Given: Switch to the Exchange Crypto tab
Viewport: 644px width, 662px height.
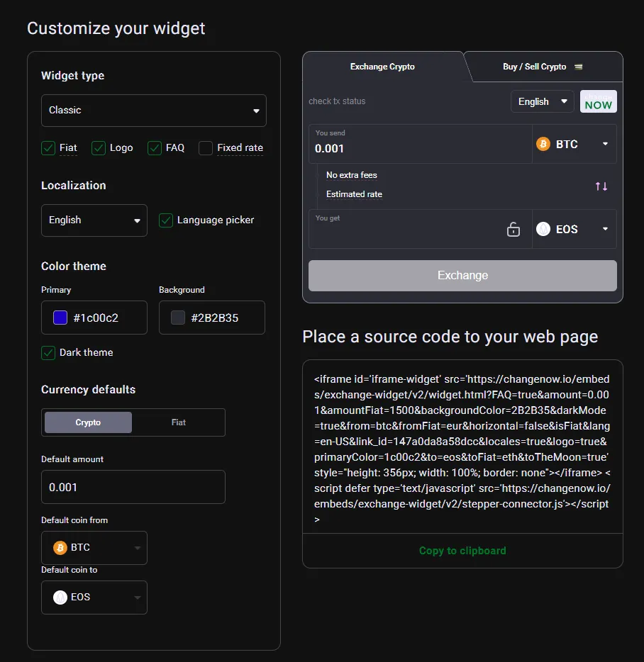Looking at the screenshot, I should click(x=382, y=67).
